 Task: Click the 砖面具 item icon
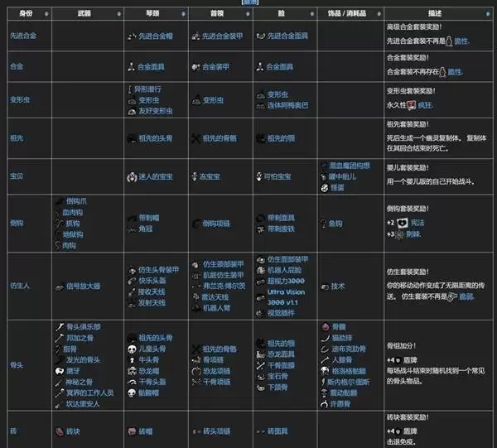260,431
